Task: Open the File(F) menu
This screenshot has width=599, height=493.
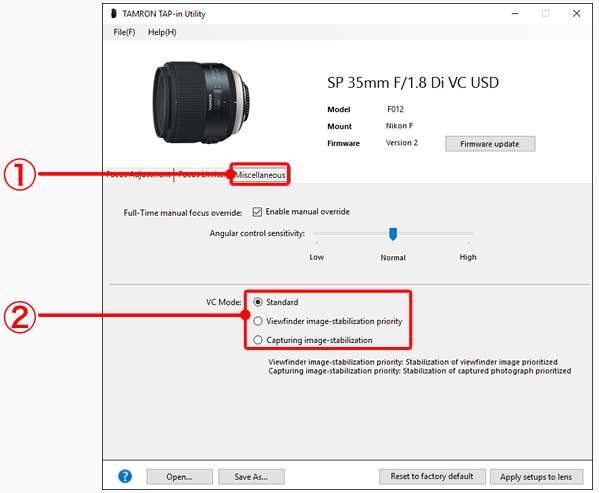Action: (124, 32)
